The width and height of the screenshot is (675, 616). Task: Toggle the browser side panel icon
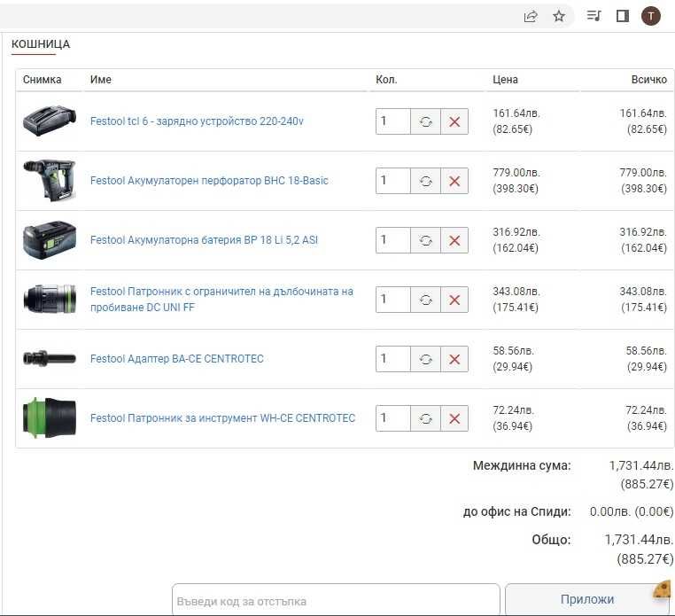pos(623,16)
